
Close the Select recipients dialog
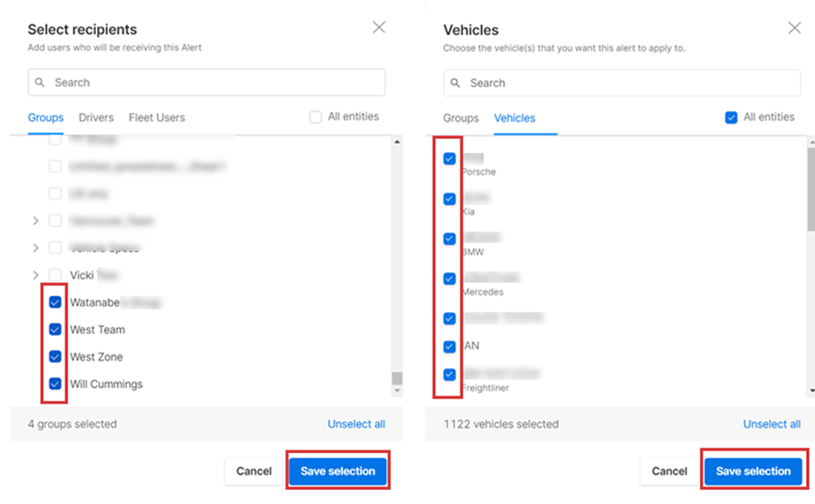[x=379, y=27]
